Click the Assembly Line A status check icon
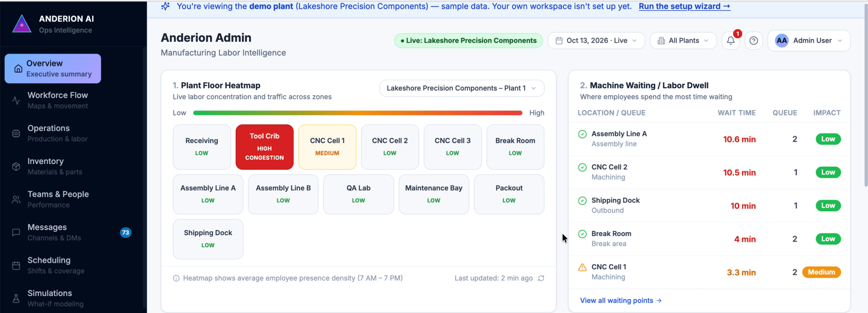 point(582,134)
